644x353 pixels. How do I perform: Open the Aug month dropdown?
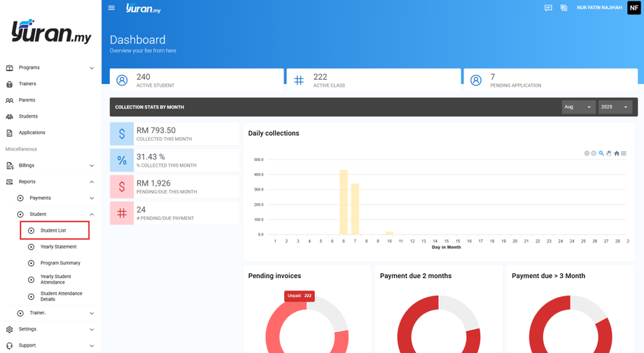tap(579, 107)
